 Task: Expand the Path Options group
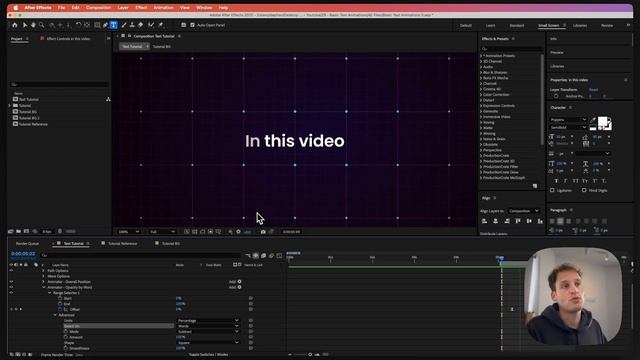click(x=44, y=271)
